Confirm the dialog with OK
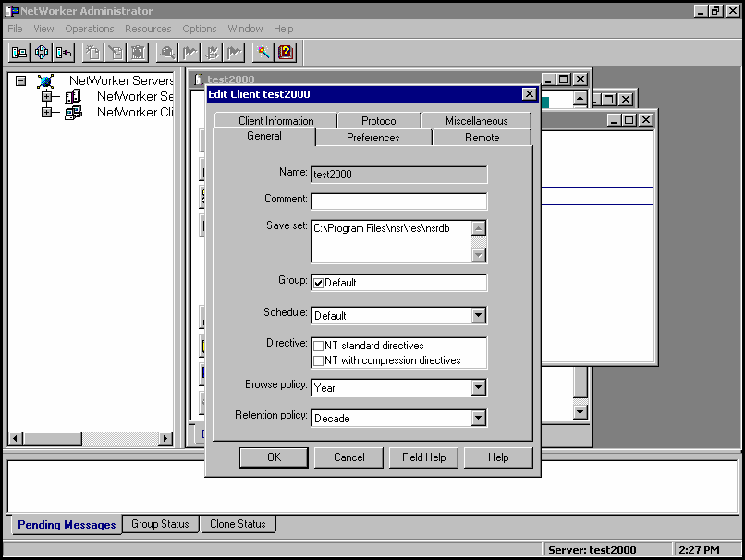The image size is (745, 560). pos(274,457)
